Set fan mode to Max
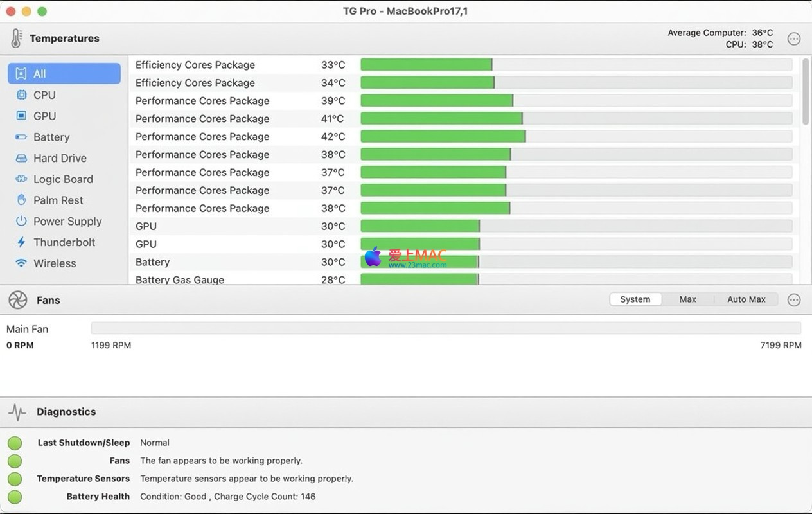The height and width of the screenshot is (514, 812). [x=687, y=299]
